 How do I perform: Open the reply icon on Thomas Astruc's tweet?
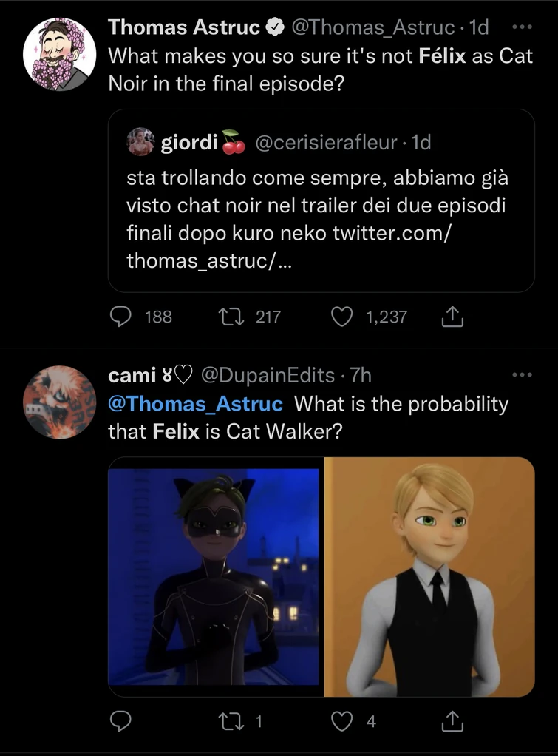[x=120, y=317]
